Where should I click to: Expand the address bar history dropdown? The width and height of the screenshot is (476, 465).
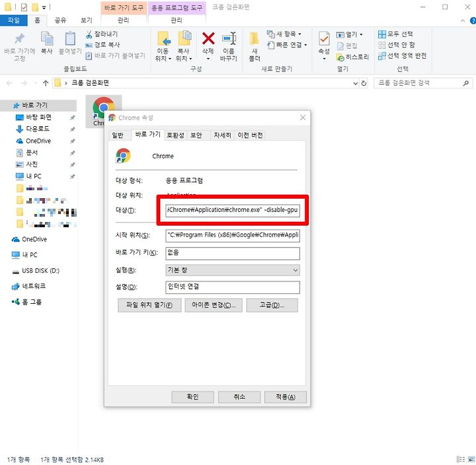(x=355, y=83)
